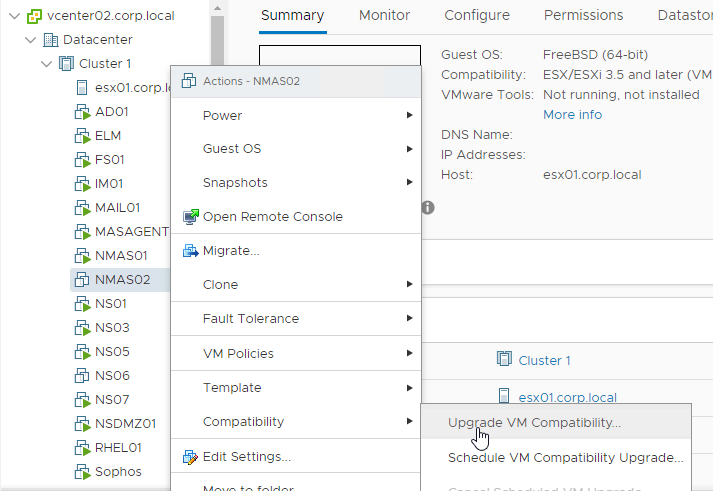Expand the Fault Tolerance submenu arrow

(x=409, y=318)
